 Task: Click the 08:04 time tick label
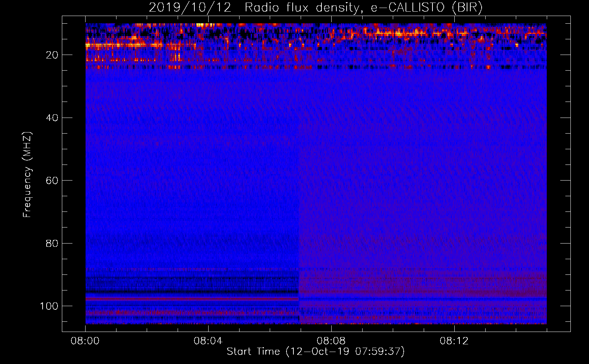[208, 341]
